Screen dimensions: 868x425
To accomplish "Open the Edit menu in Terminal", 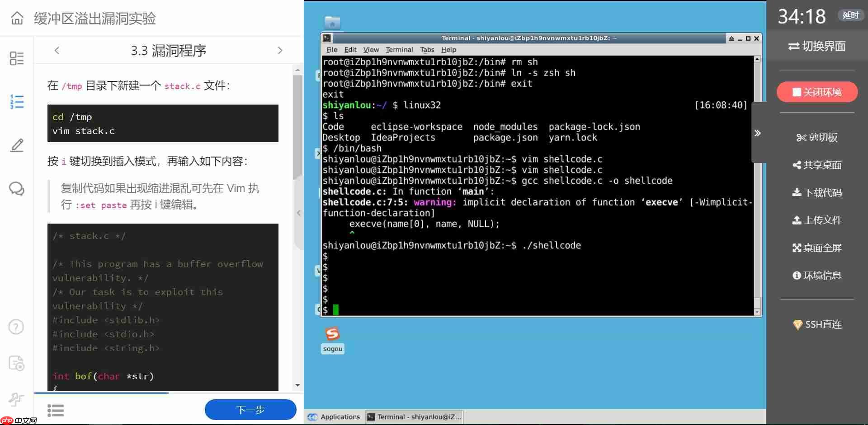I will [350, 50].
